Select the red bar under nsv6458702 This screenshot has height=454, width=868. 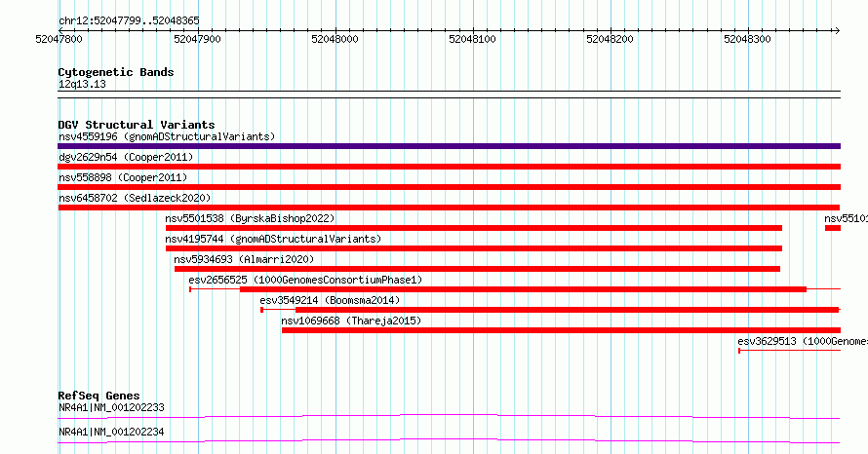tap(449, 208)
